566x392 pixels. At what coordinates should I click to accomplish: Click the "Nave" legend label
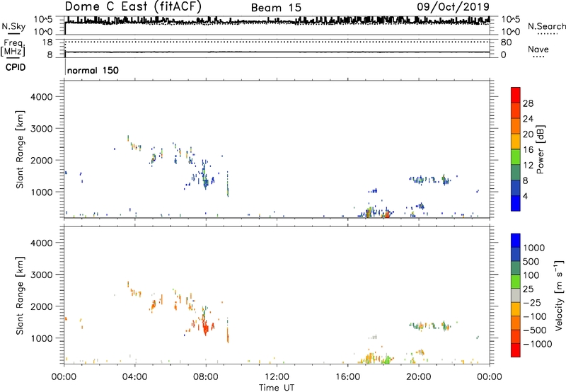tap(538, 49)
